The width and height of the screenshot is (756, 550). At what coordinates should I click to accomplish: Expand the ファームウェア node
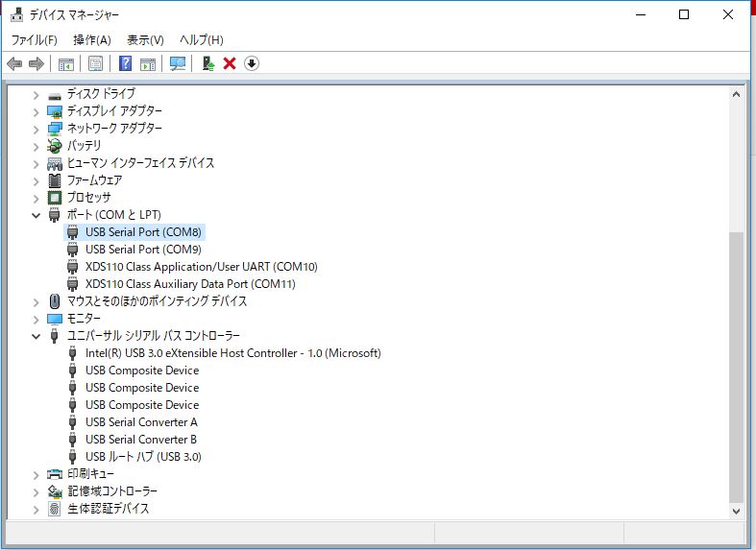click(36, 181)
